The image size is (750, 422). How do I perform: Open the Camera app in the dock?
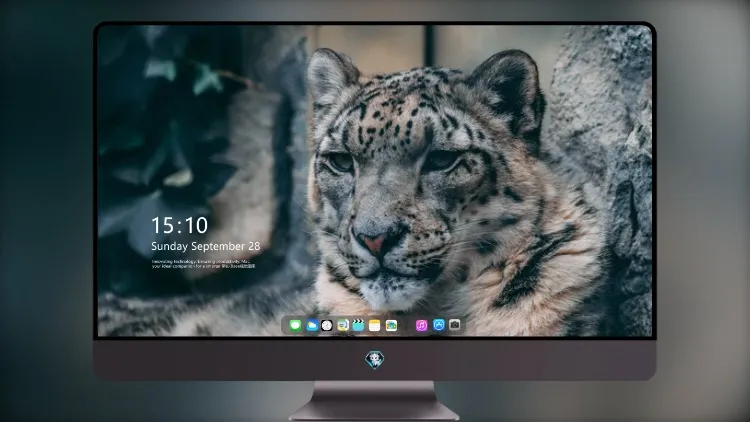(455, 325)
